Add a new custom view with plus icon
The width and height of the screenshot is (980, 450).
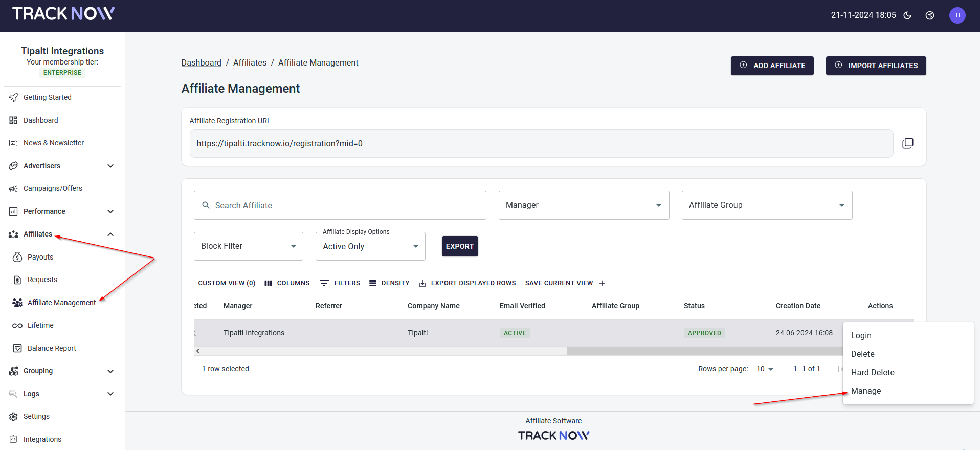click(602, 283)
